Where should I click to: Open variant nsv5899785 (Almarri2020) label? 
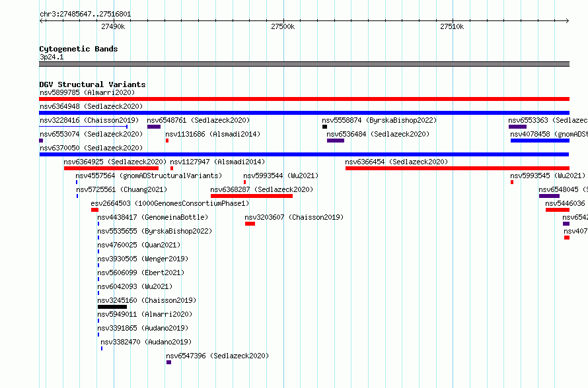[87, 92]
